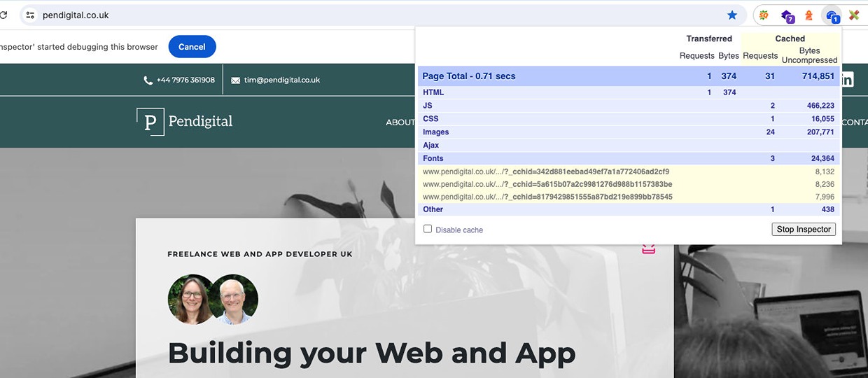Screen dimensions: 868x378
Task: Click the Ajax row in inspector
Action: pos(629,146)
